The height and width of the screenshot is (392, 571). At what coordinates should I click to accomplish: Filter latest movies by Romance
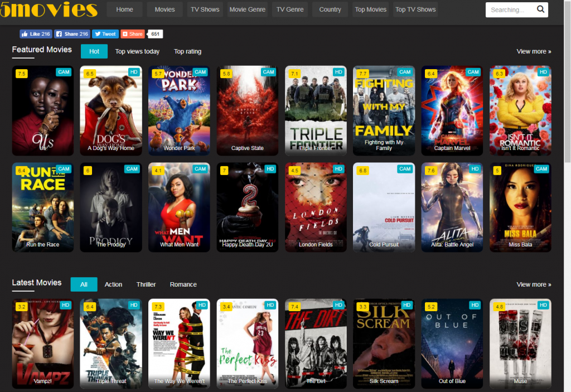click(x=183, y=284)
